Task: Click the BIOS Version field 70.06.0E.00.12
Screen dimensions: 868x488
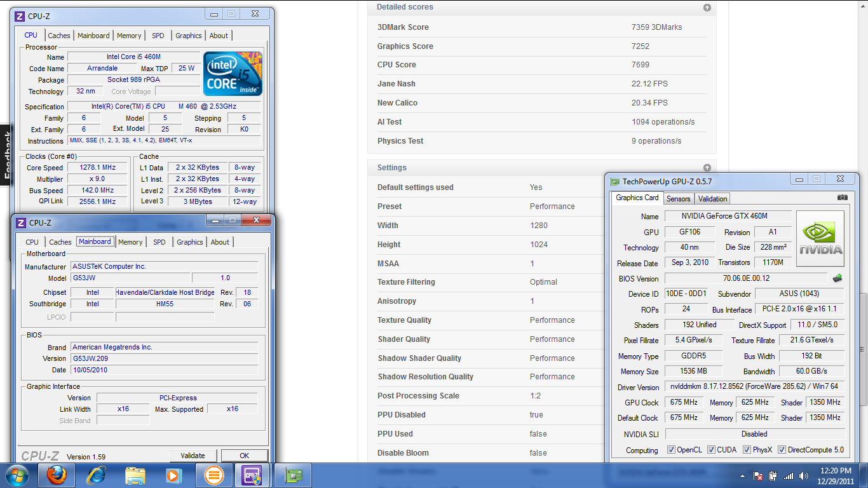Action: pos(747,278)
